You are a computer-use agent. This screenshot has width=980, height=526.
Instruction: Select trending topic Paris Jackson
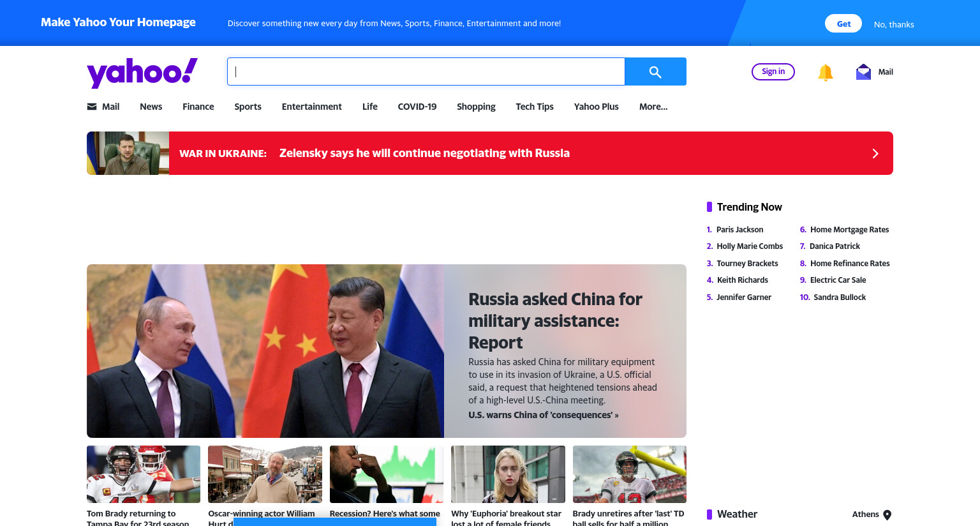(x=739, y=230)
